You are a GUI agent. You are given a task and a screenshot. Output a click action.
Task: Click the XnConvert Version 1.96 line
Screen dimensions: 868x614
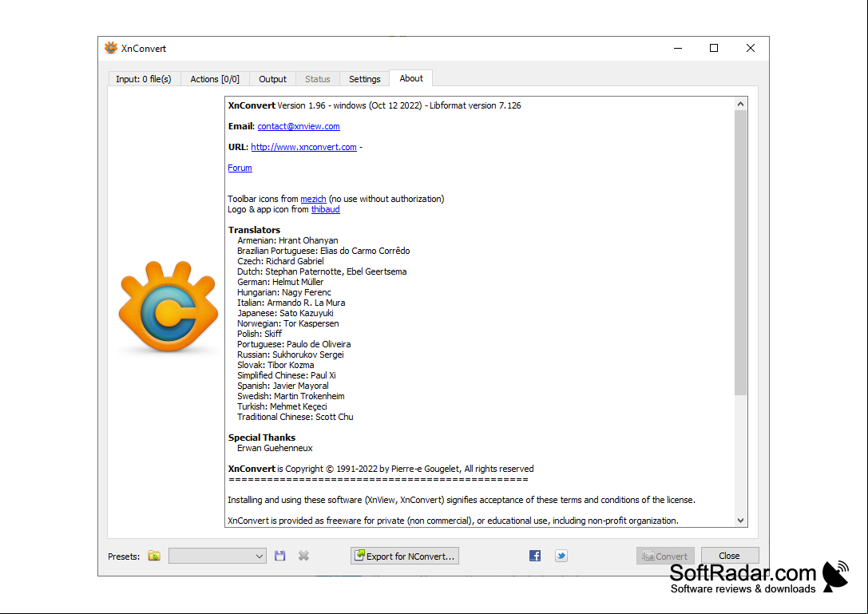(375, 105)
